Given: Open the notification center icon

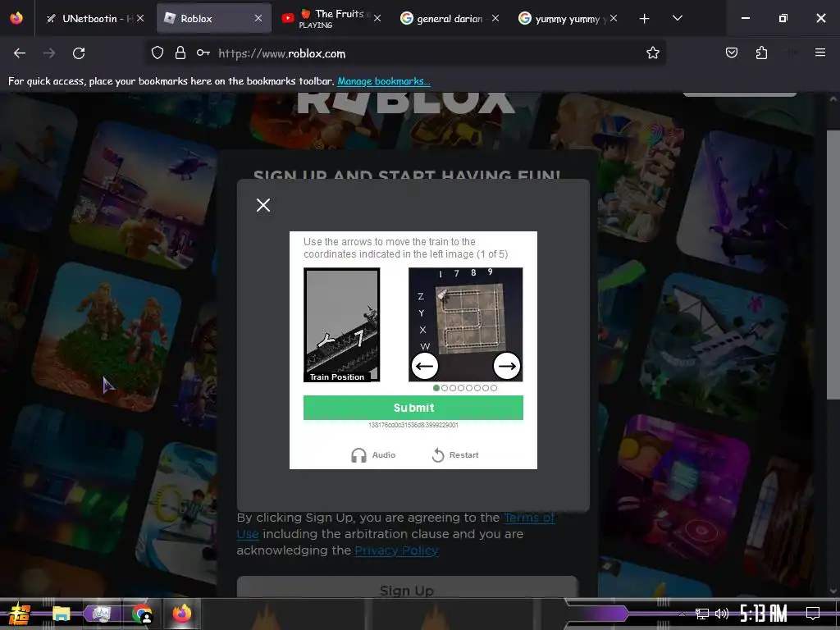Looking at the screenshot, I should pyautogui.click(x=813, y=614).
